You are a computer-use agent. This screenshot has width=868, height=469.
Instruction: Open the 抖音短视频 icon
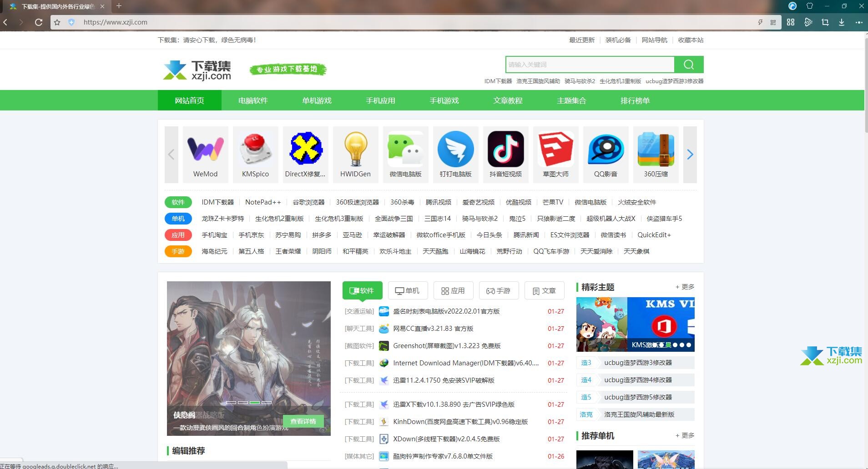coord(505,149)
